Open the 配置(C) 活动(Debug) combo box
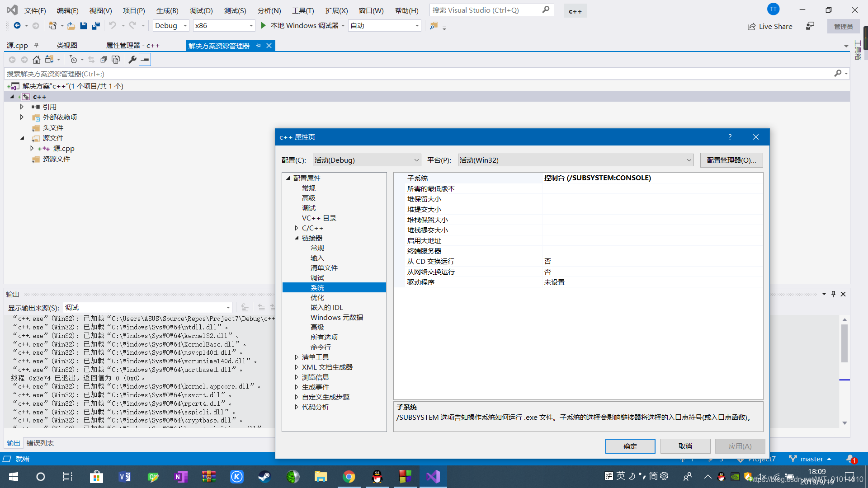Image resolution: width=868 pixels, height=488 pixels. [367, 160]
